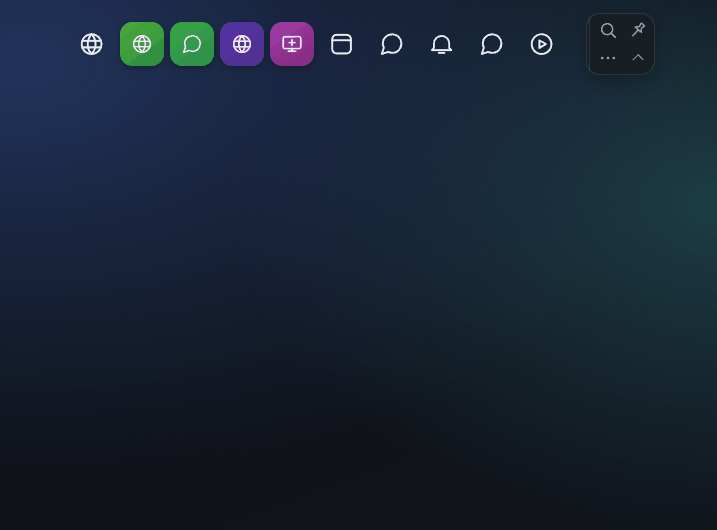Click the window outline icon
The image size is (717, 530).
point(342,44)
